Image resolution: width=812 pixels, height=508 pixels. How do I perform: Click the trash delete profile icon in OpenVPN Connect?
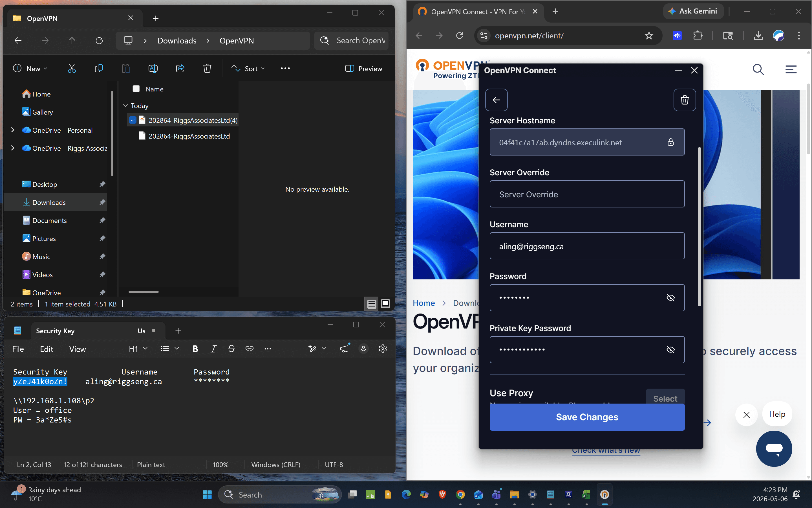click(x=685, y=100)
